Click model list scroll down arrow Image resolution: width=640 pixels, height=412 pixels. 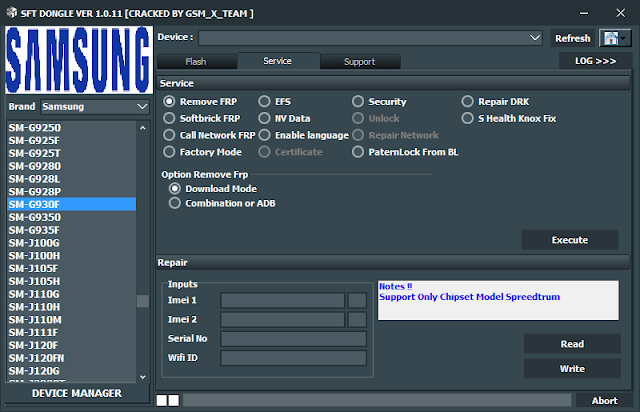click(x=143, y=377)
